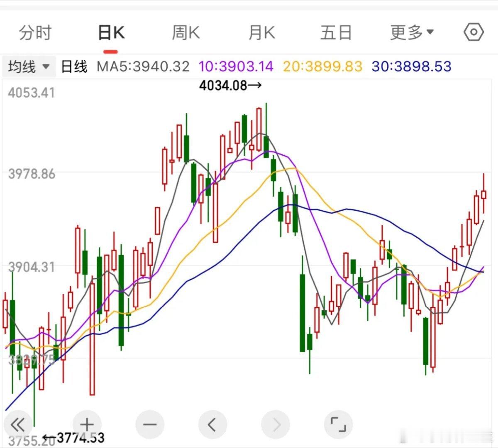This screenshot has height=448, width=498.
Task: Open the 五日 five-day tab
Action: tap(336, 32)
